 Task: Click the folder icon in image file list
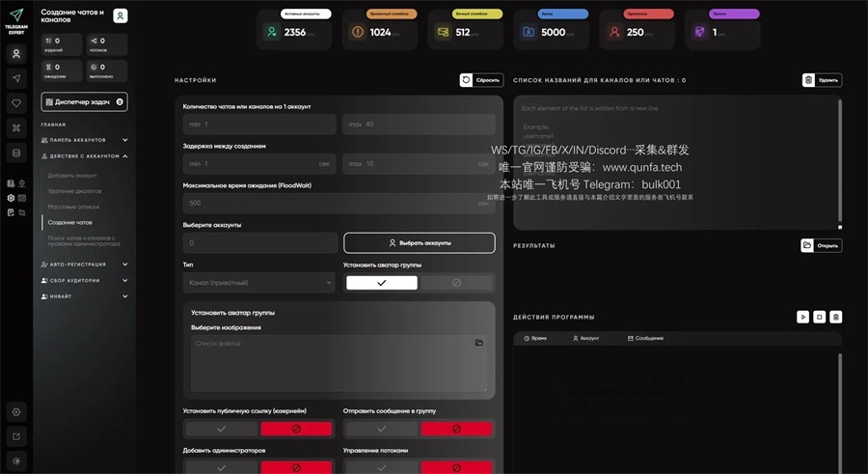[478, 343]
